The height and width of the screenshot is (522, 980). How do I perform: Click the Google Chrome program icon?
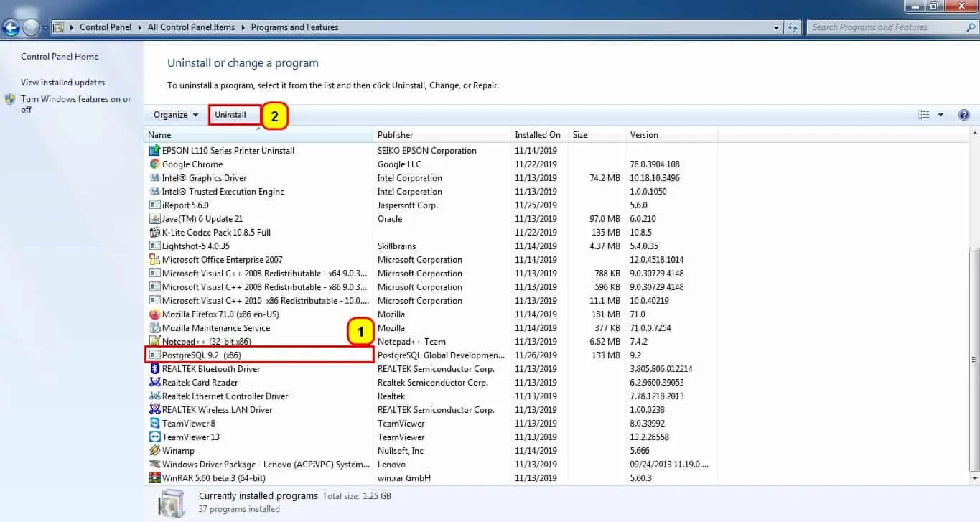154,164
